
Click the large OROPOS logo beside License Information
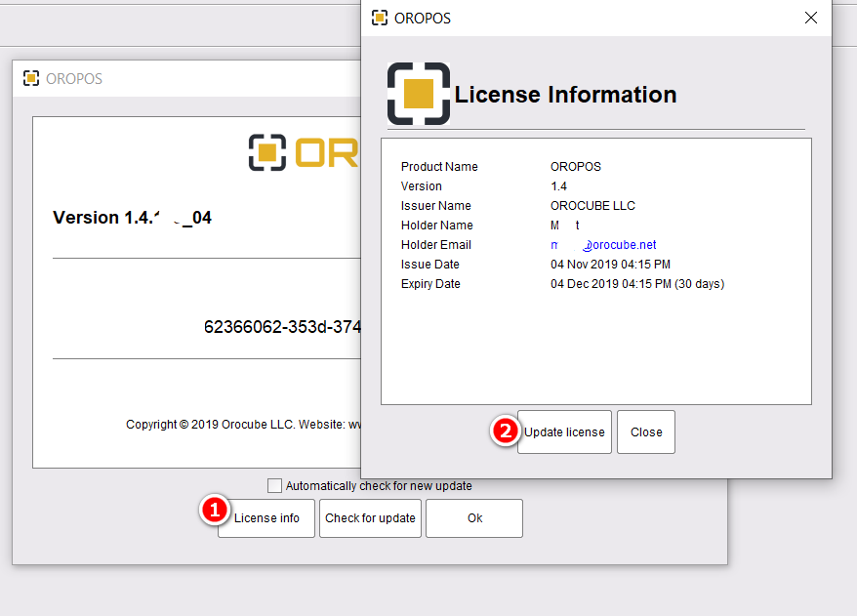pyautogui.click(x=419, y=94)
